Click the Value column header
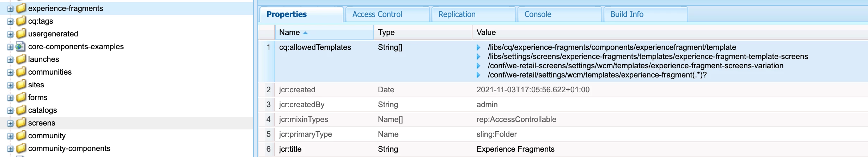Image resolution: width=868 pixels, height=157 pixels. click(x=486, y=33)
